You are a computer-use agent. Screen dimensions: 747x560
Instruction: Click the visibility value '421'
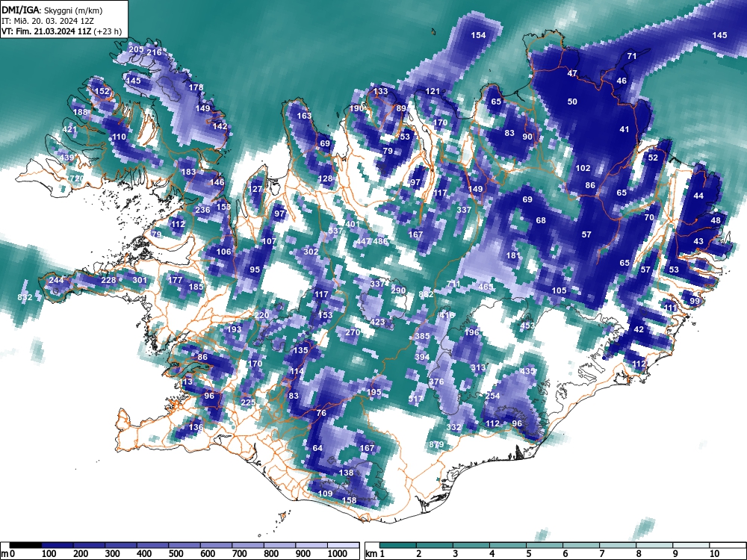click(x=69, y=129)
